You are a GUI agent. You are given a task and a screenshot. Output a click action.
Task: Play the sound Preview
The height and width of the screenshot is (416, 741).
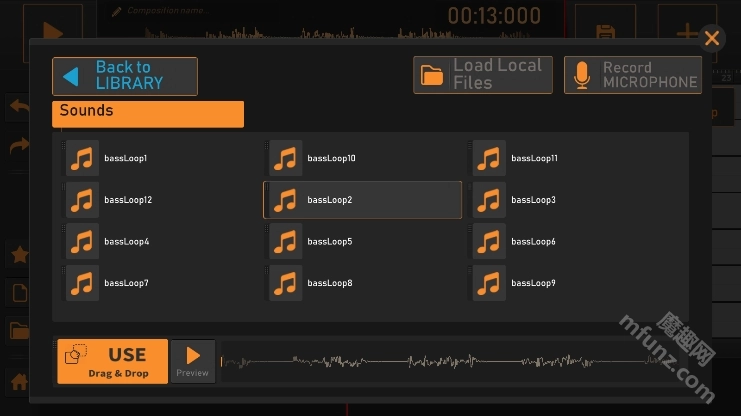point(192,361)
